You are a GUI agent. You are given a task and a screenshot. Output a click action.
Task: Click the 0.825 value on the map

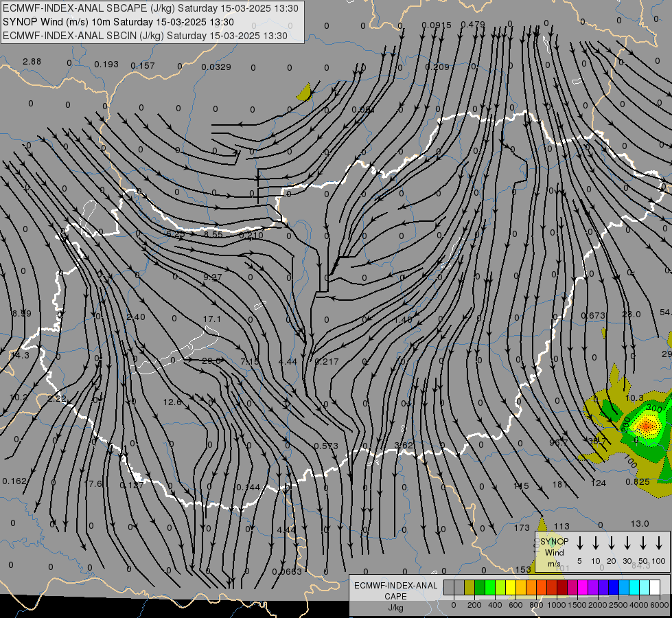click(x=637, y=481)
